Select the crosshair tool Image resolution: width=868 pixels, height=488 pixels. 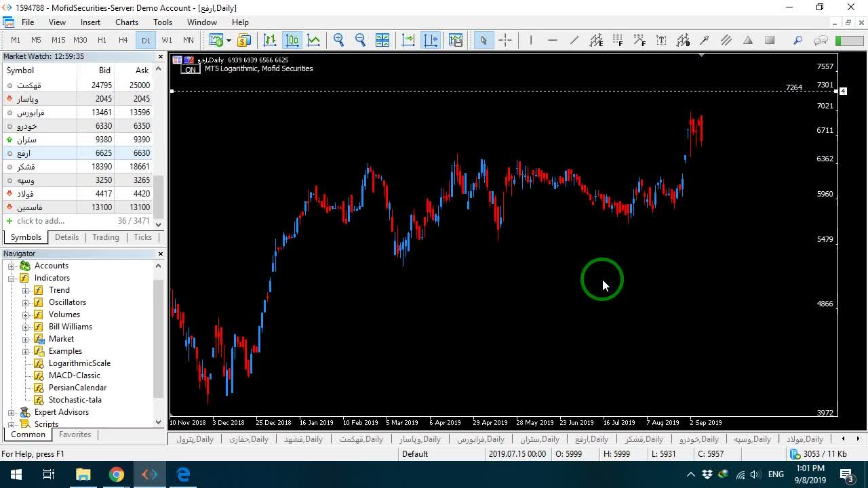pyautogui.click(x=505, y=40)
